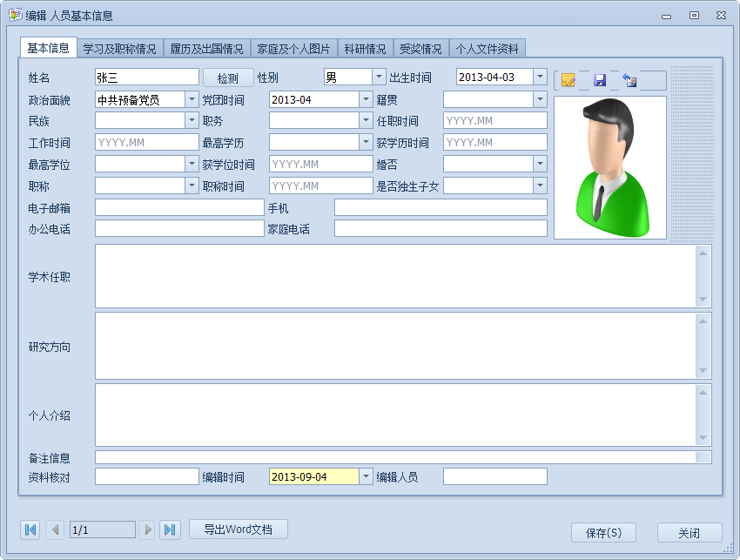Go to last record navigation icon
Screen dimensions: 740x560
(x=170, y=530)
